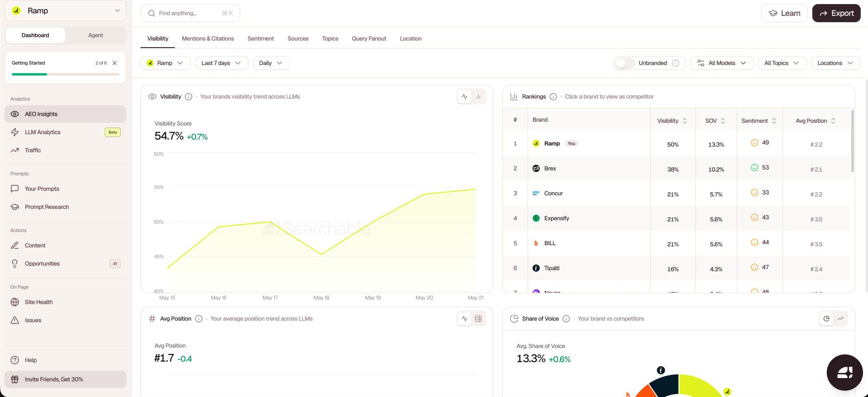Click the Traffic trend arrow icon

(15, 150)
